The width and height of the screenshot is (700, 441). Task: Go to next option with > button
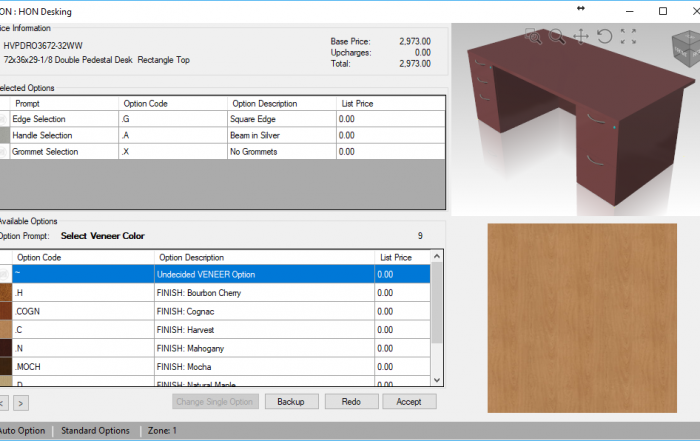pos(21,404)
